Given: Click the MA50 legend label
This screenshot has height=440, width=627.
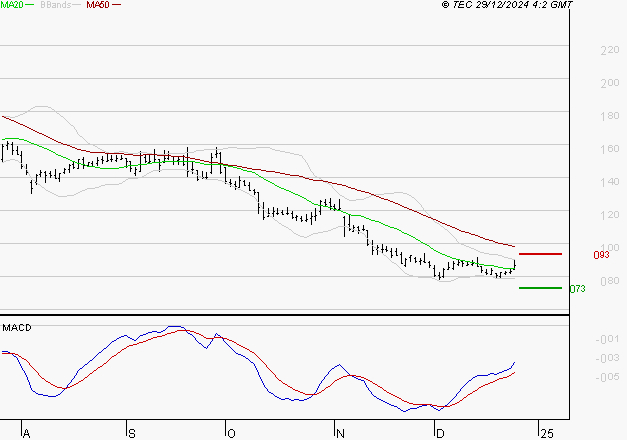Looking at the screenshot, I should tap(97, 5).
